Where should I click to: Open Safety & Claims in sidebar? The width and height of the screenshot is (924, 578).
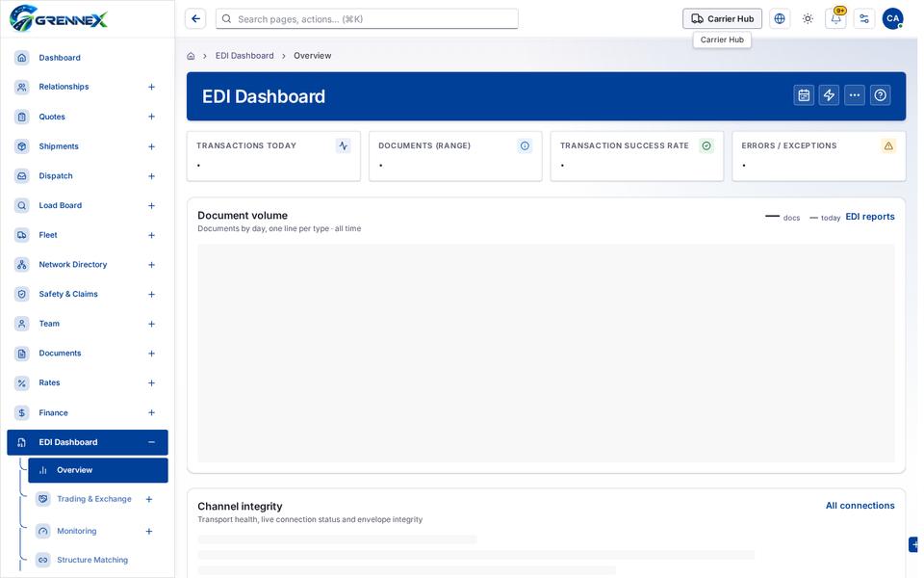pyautogui.click(x=88, y=295)
